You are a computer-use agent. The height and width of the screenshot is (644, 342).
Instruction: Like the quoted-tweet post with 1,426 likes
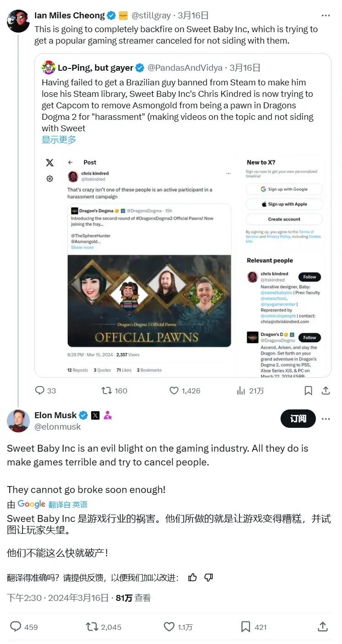[x=174, y=391]
